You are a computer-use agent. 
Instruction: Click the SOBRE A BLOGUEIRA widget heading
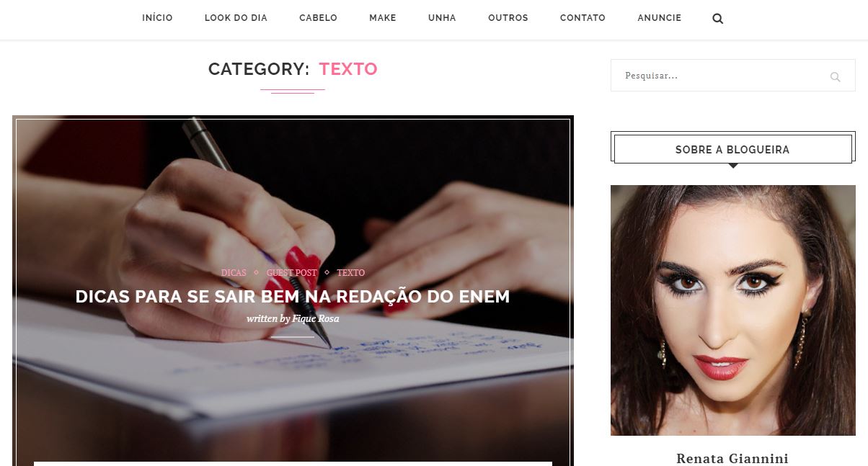[x=732, y=150]
